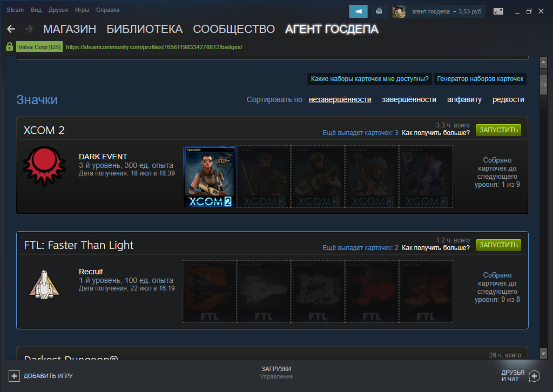Open the XCOM 2 badge title
553x392 pixels.
(44, 130)
